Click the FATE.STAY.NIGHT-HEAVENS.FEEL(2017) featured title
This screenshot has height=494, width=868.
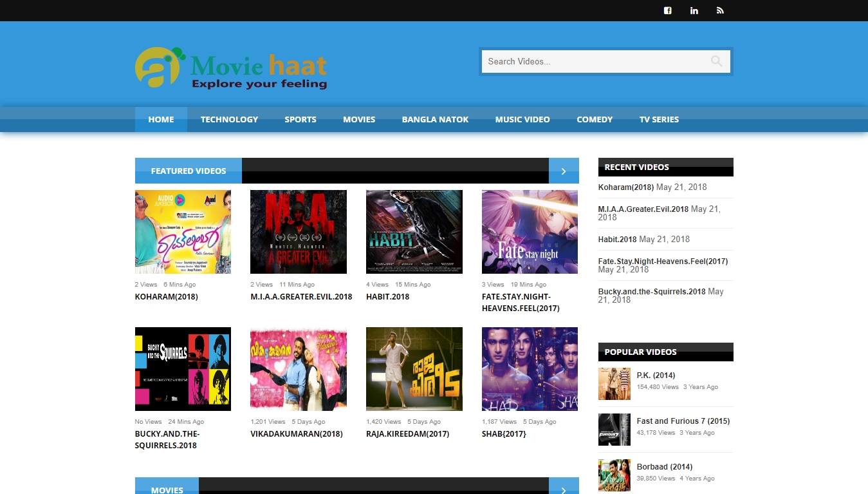(x=521, y=303)
